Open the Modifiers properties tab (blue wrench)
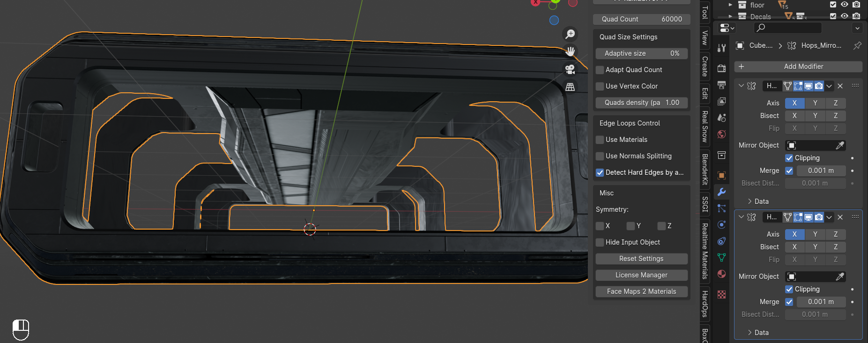This screenshot has height=343, width=868. pos(721,192)
